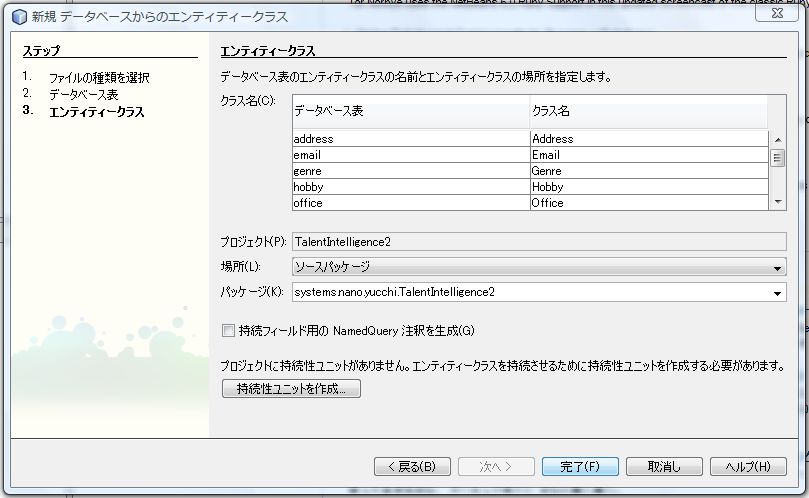
Task: Select the genre database table row
Action: [x=410, y=171]
